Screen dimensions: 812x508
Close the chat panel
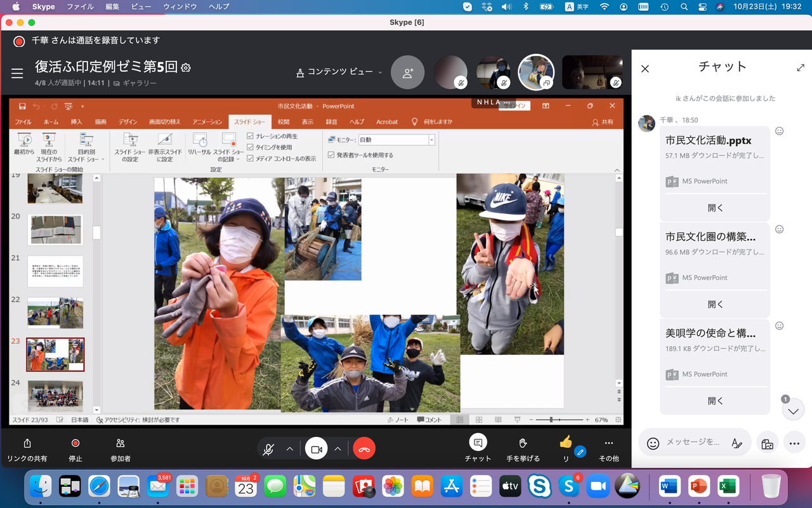coord(645,69)
